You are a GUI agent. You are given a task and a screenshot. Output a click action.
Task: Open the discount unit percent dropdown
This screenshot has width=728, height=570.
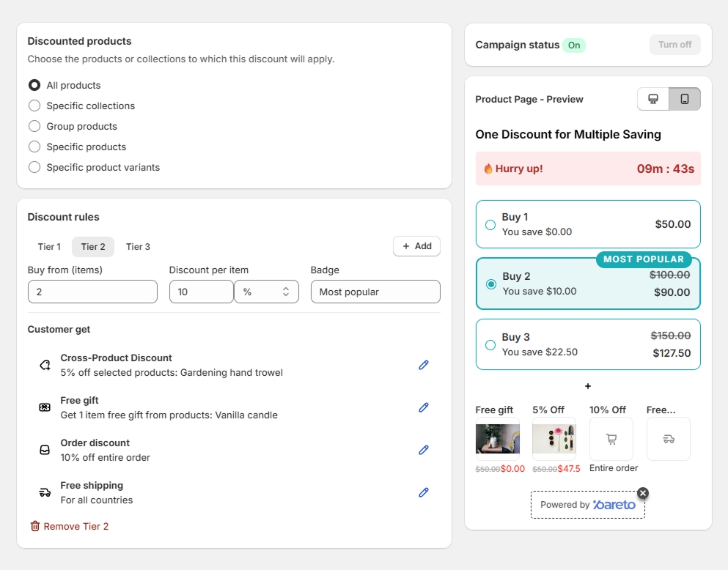266,292
